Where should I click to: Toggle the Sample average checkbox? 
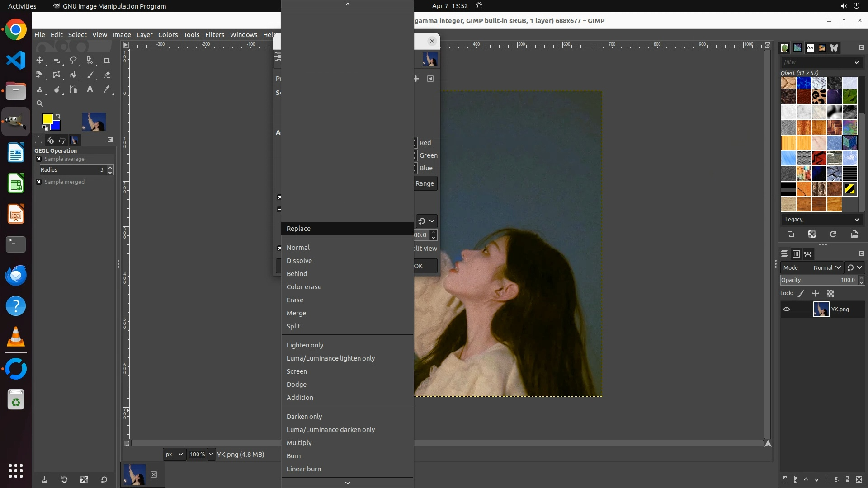[39, 159]
